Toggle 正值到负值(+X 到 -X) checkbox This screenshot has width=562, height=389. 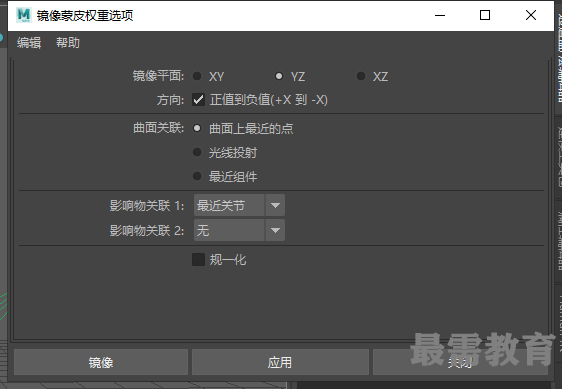tap(198, 99)
